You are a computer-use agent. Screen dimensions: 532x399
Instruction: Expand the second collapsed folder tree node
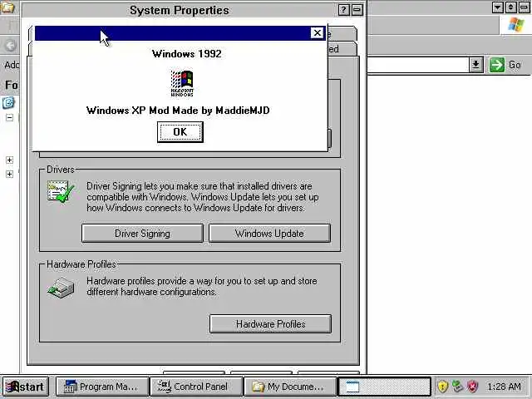[x=9, y=174]
